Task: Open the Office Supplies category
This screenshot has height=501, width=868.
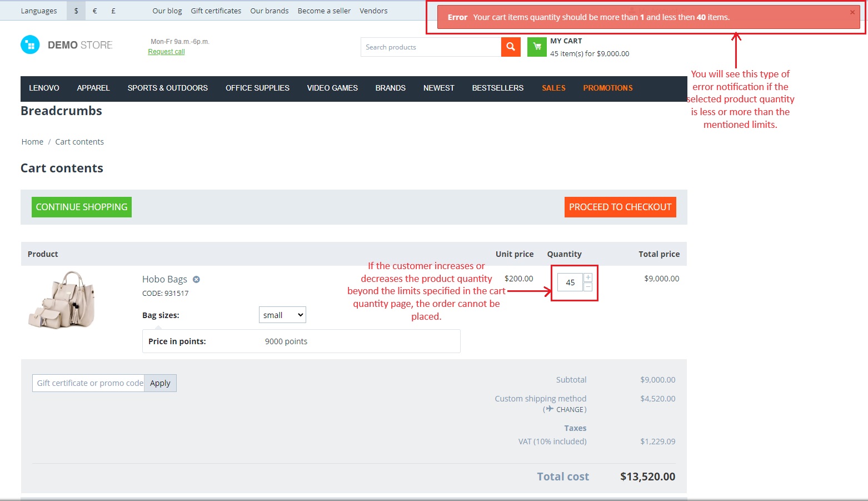Action: tap(257, 88)
